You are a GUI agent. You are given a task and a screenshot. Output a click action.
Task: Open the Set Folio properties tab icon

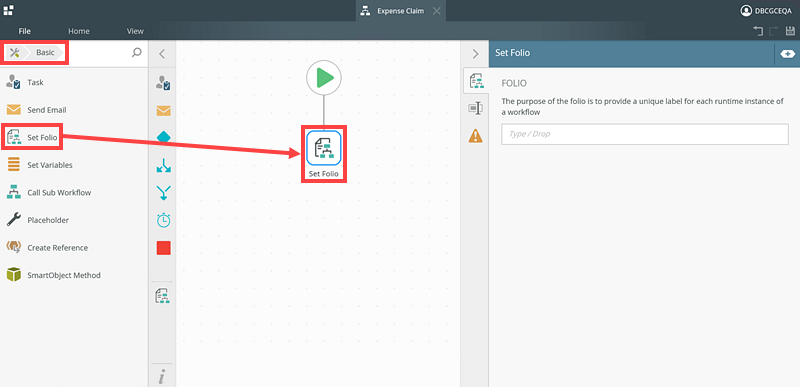[476, 81]
